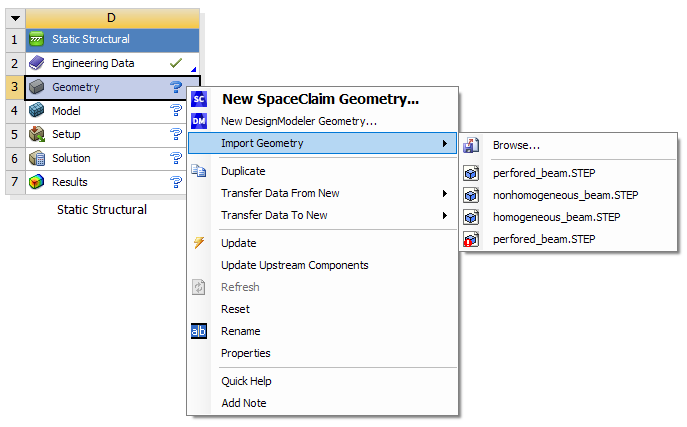Choose Rename menu entry
Image resolution: width=687 pixels, height=427 pixels.
323,331
